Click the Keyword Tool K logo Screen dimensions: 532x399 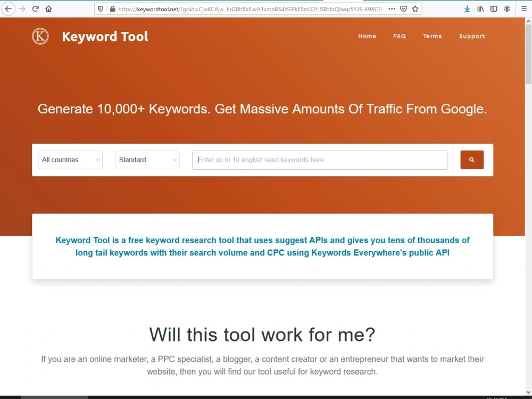pos(40,36)
